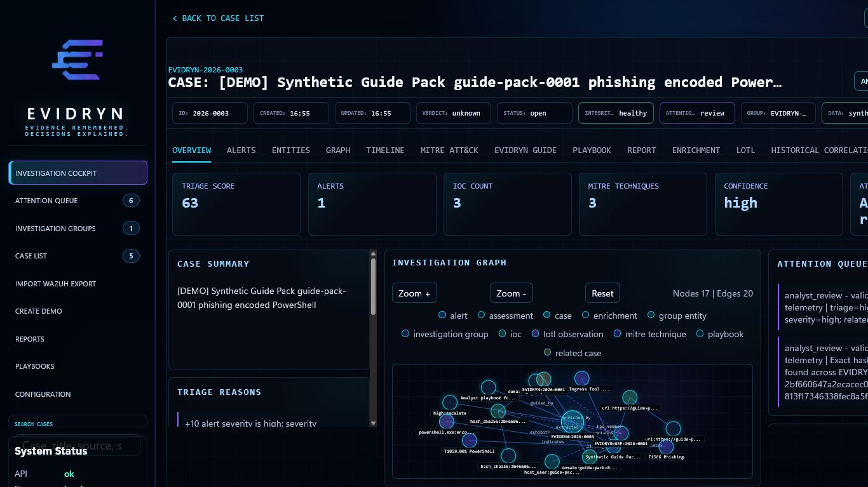
Task: Open Import Wazuh Export page
Action: click(78, 284)
